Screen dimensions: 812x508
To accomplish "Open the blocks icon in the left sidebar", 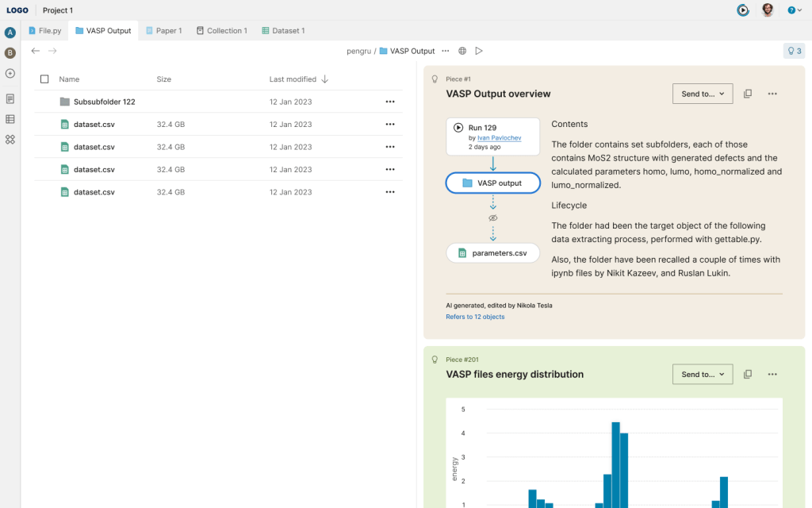I will pyautogui.click(x=10, y=140).
